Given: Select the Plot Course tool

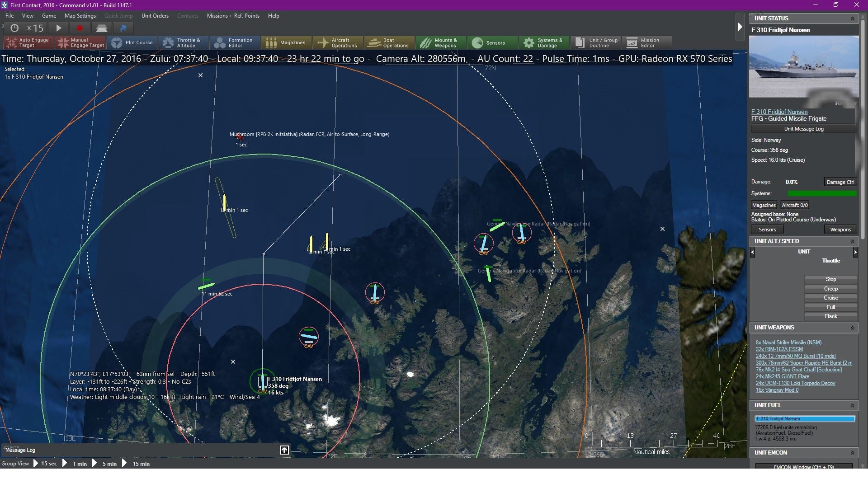Looking at the screenshot, I should point(132,42).
